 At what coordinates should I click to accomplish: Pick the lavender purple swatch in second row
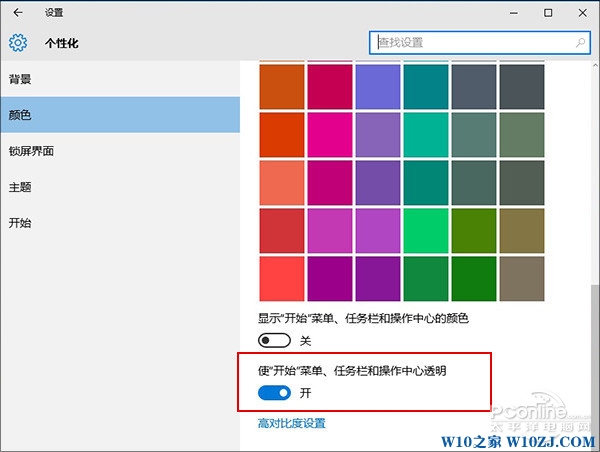[378, 135]
